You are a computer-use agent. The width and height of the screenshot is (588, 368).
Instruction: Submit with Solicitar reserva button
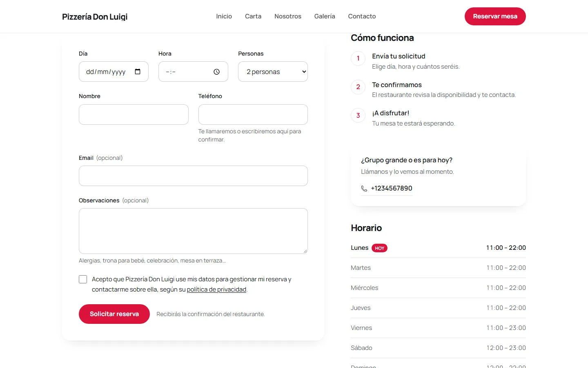pos(114,314)
